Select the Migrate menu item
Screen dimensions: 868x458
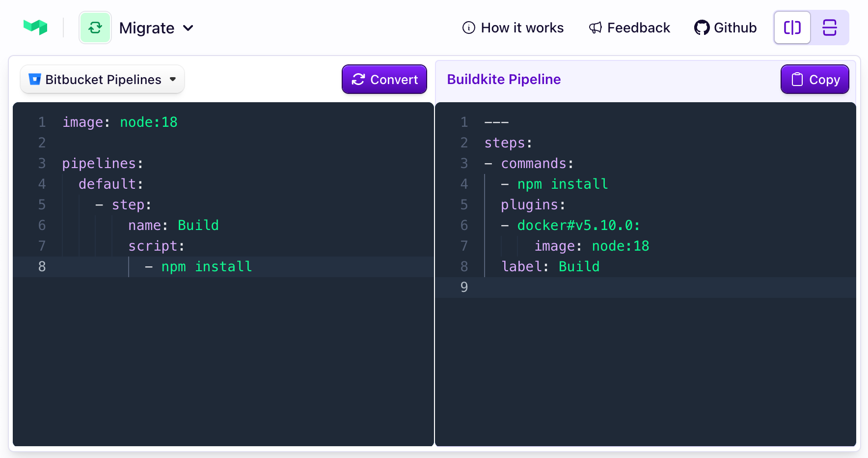click(146, 28)
